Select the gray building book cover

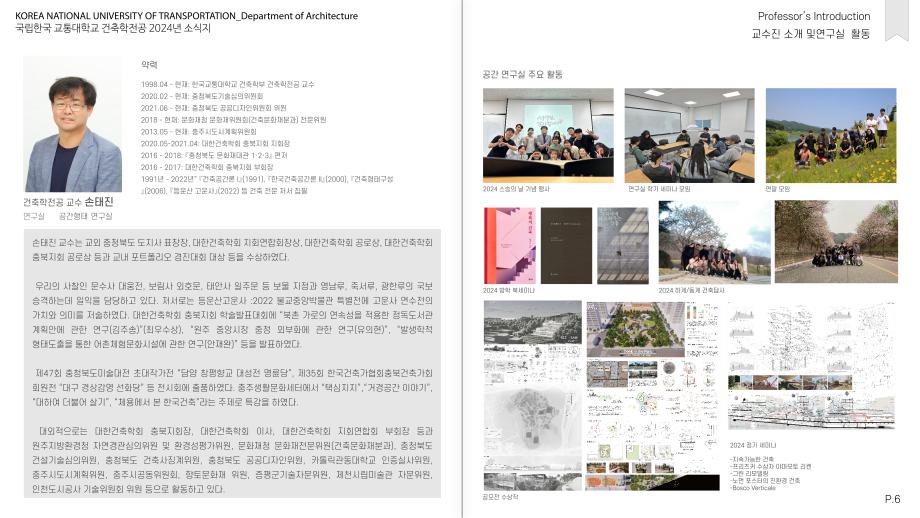(x=623, y=245)
